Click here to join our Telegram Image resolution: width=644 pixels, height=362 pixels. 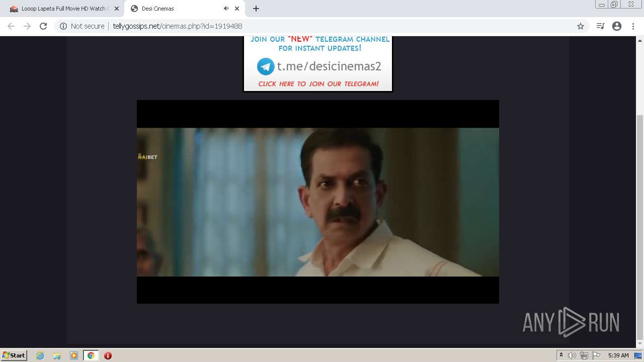coord(318,84)
